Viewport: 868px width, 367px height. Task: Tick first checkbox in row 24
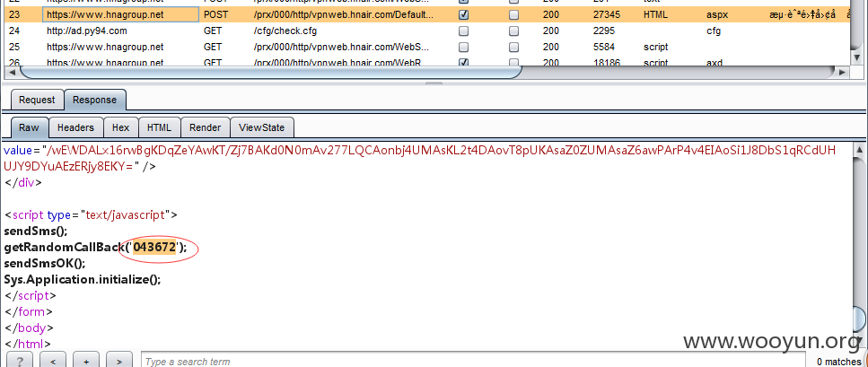464,31
